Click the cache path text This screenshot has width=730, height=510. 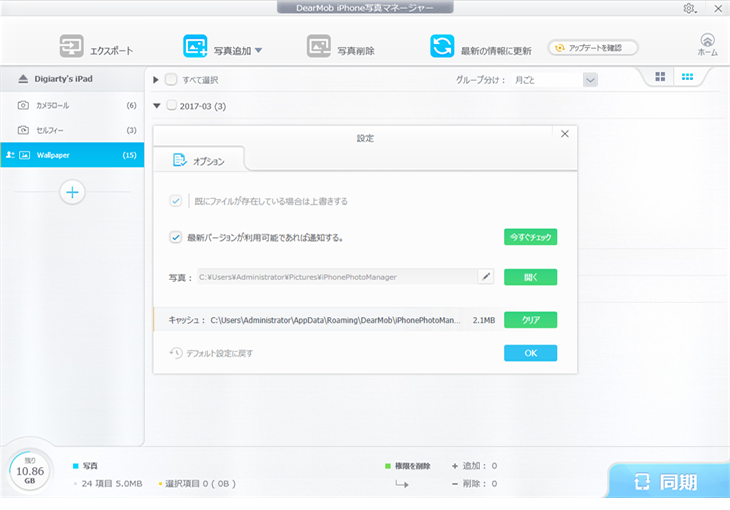335,320
